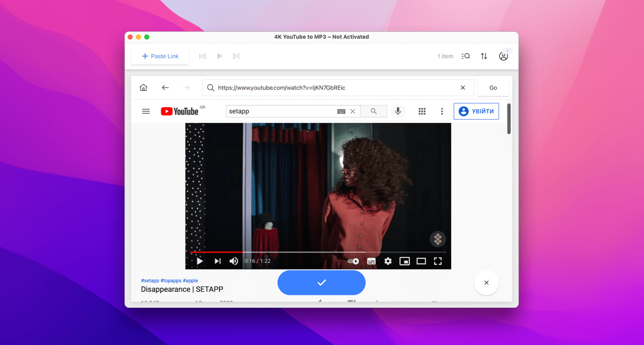Switch the player to theater mode
644x345 pixels.
pos(421,261)
